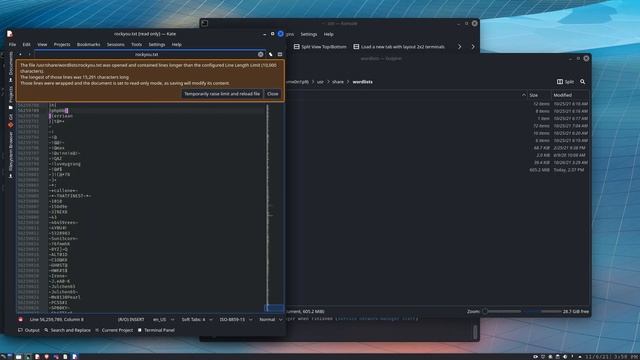Image resolution: width=640 pixels, height=360 pixels.
Task: Open the Bookmarks menu in Kate
Action: (x=89, y=44)
